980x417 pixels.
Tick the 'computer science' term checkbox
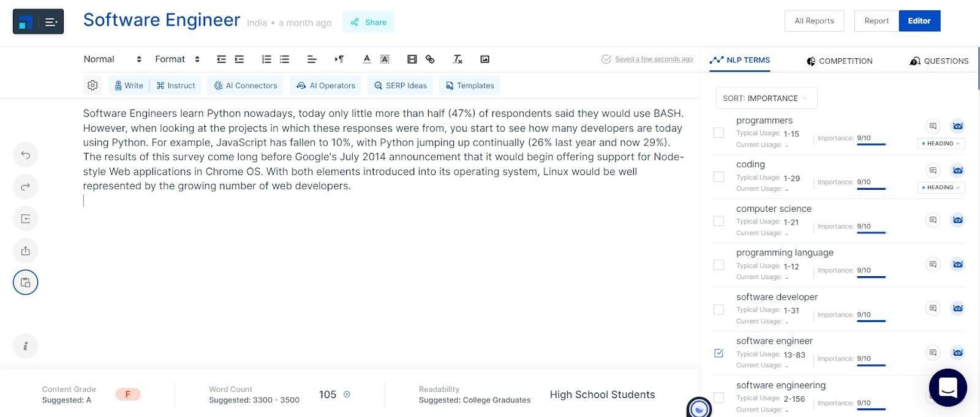point(718,221)
